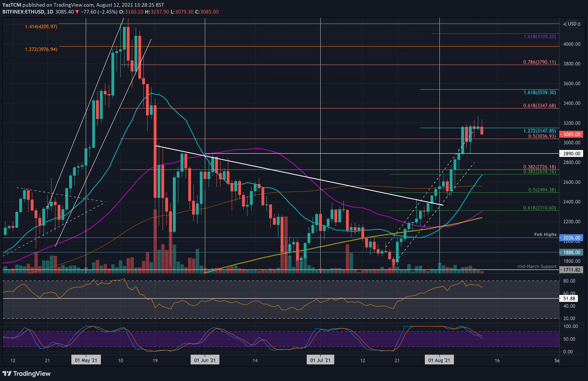Click the 01 Jul '21 date marker

coord(320,360)
